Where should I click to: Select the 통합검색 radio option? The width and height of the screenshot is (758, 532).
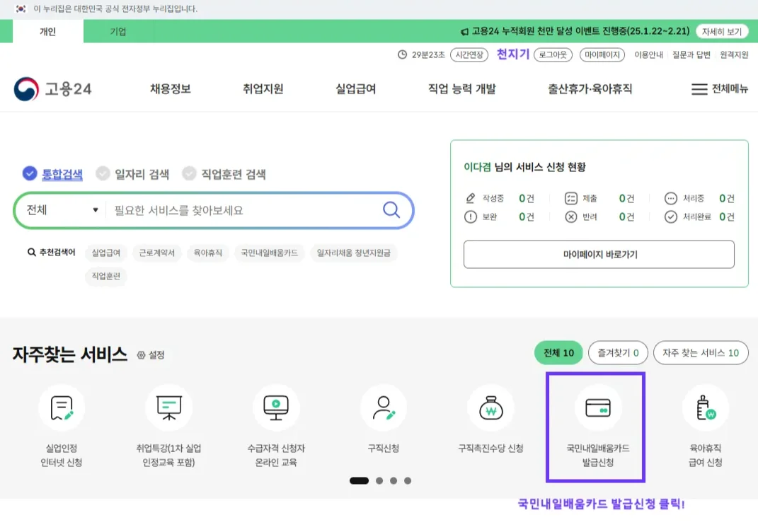tap(29, 173)
